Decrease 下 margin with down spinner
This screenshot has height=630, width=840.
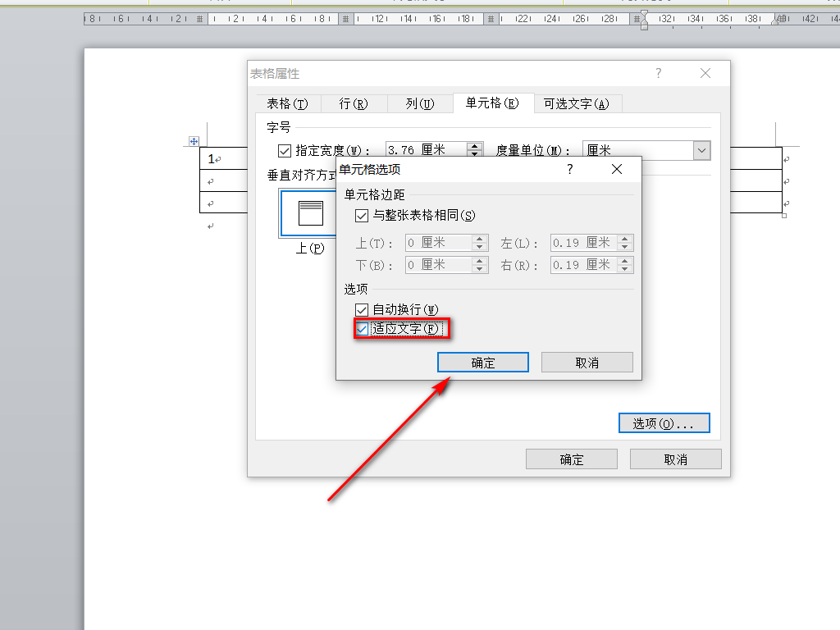(x=480, y=269)
